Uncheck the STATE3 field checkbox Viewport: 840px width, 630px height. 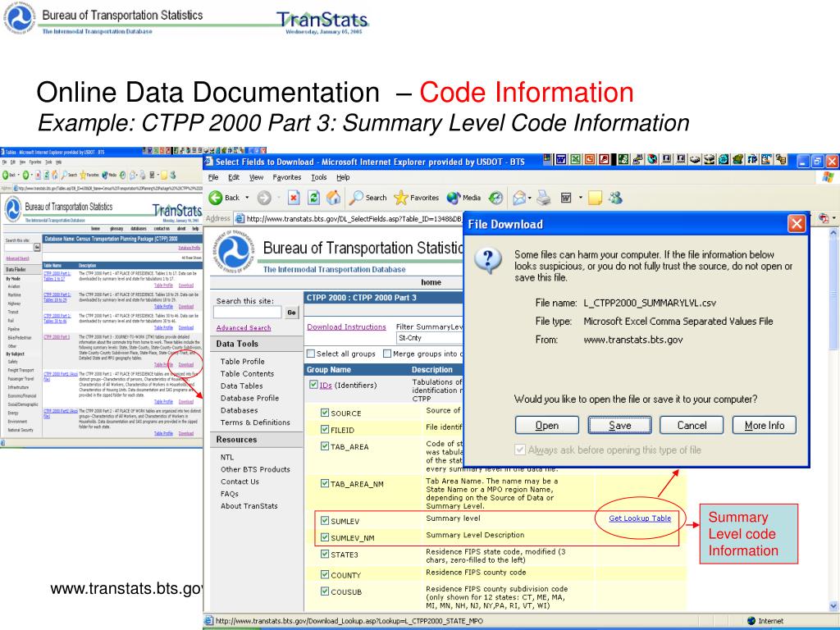pyautogui.click(x=325, y=554)
